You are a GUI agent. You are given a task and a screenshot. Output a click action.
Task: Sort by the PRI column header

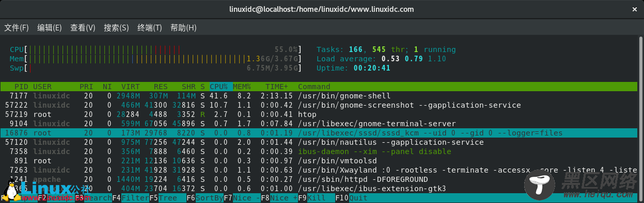click(x=86, y=87)
